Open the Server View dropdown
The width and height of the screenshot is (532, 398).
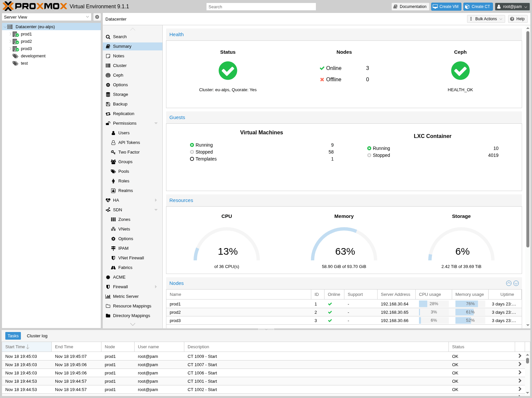[x=87, y=17]
